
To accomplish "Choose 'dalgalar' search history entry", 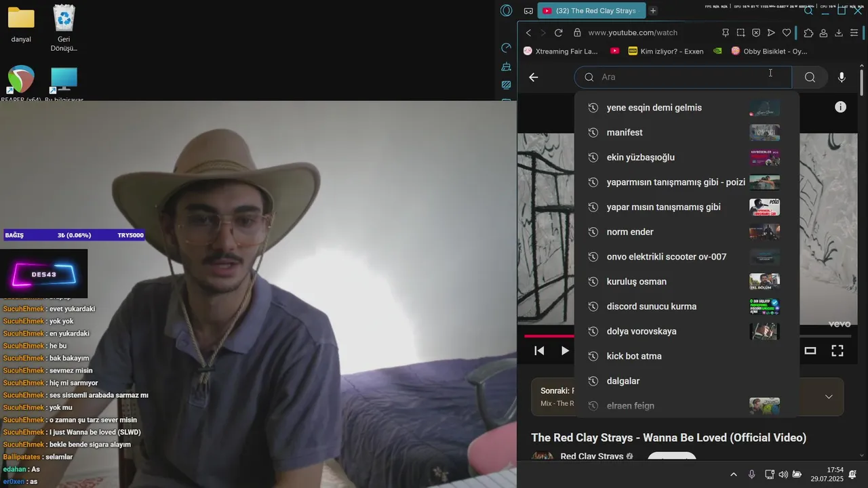I will coord(686,381).
